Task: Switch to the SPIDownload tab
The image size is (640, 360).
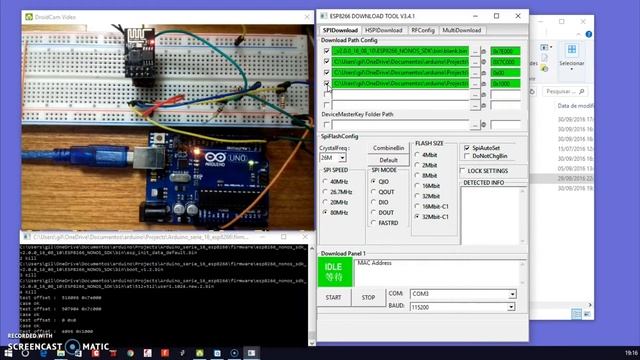Action: coord(340,30)
